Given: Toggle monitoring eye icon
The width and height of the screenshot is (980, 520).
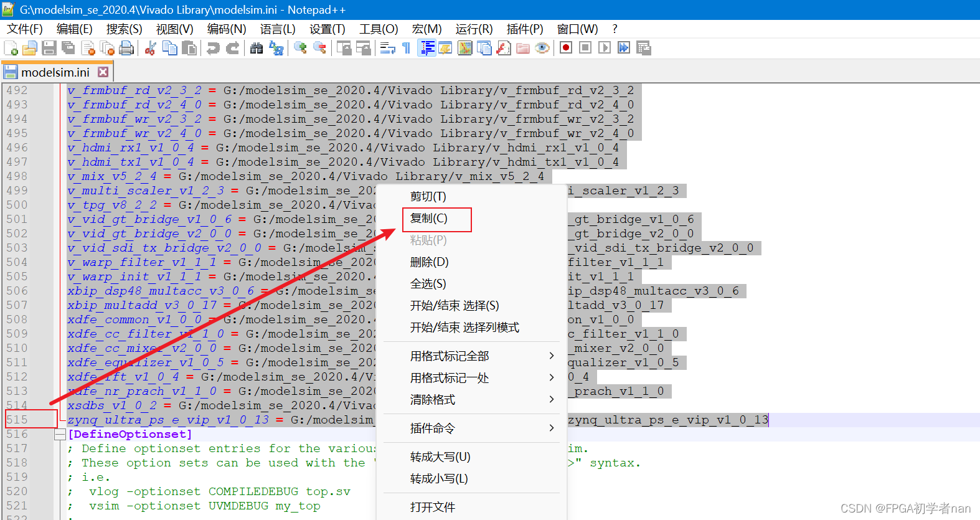Looking at the screenshot, I should pyautogui.click(x=542, y=48).
